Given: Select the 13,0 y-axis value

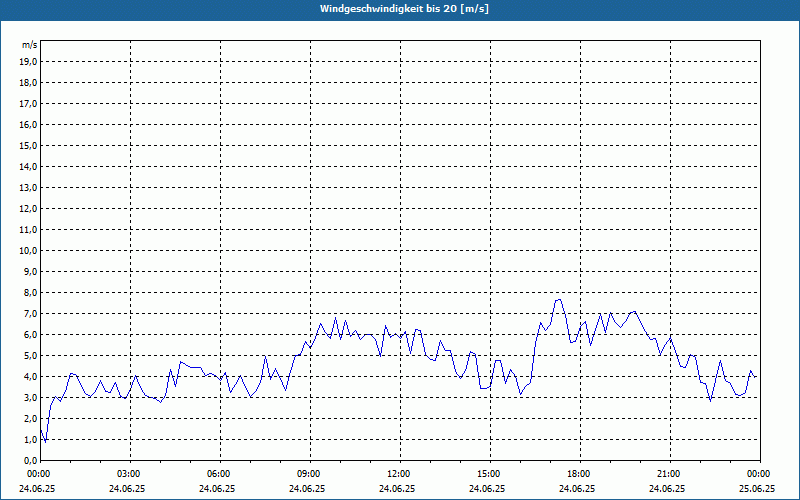Looking at the screenshot, I should [x=28, y=188].
